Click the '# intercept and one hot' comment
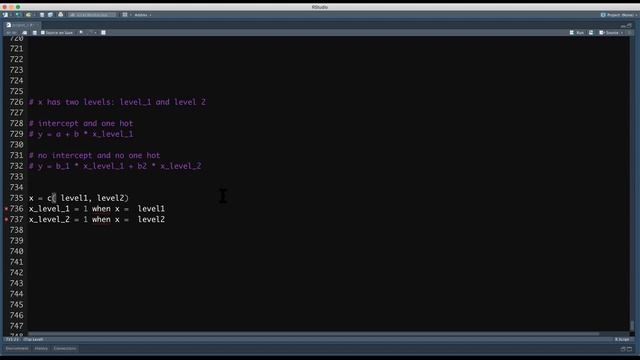640x360 pixels. click(x=81, y=123)
